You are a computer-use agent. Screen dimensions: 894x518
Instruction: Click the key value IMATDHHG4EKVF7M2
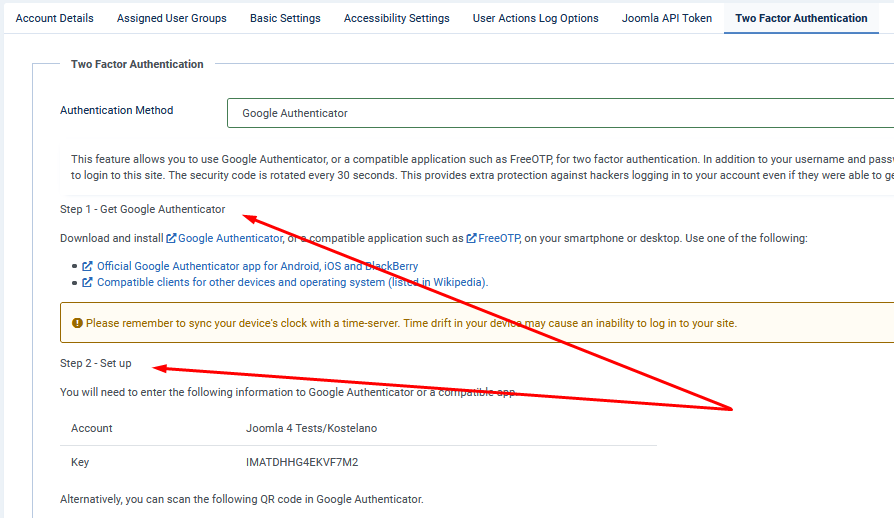point(302,462)
